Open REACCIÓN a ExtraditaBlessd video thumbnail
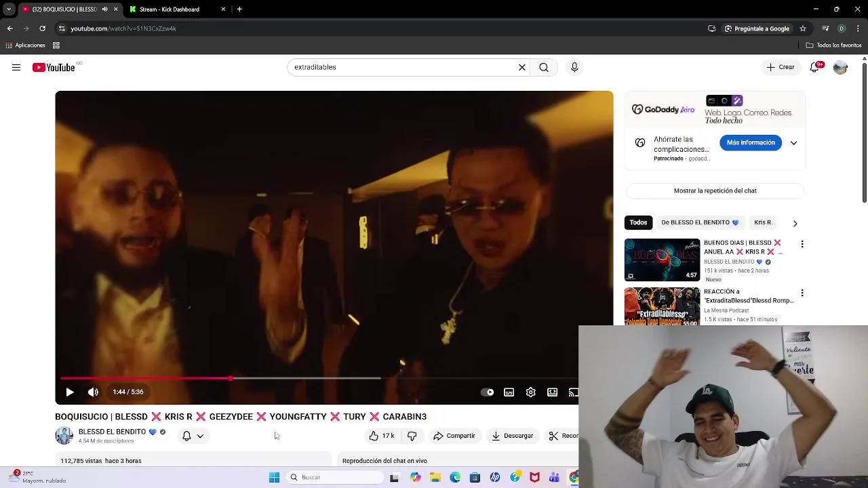The height and width of the screenshot is (488, 868). coord(662,306)
